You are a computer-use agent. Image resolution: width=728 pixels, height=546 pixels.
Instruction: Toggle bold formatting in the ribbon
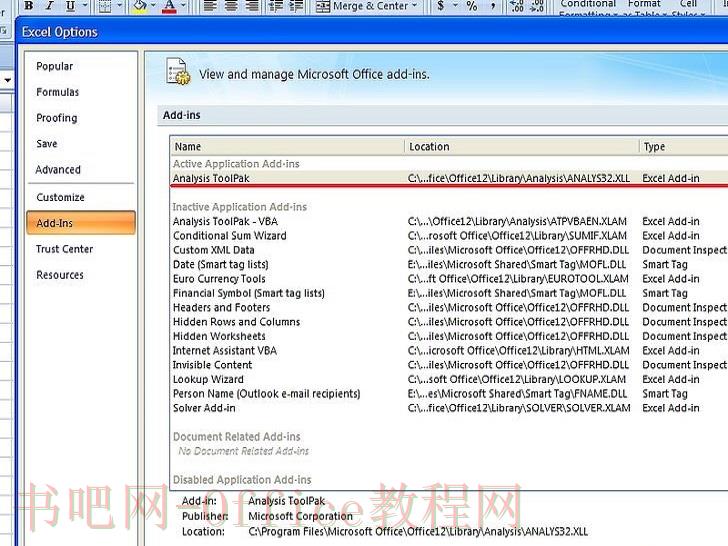click(29, 6)
